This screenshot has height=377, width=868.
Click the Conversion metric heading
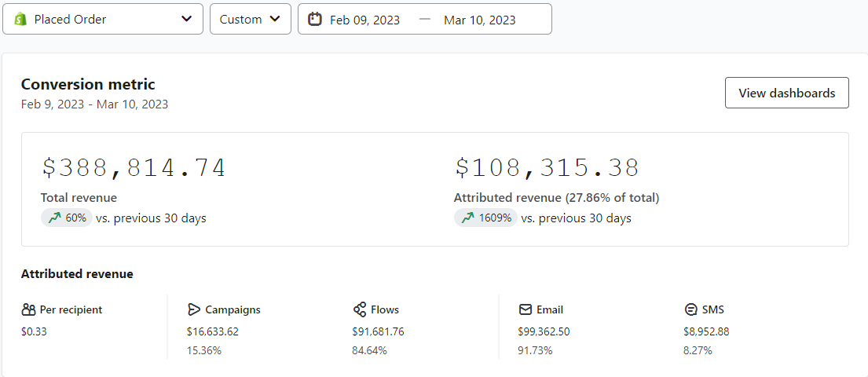[88, 84]
